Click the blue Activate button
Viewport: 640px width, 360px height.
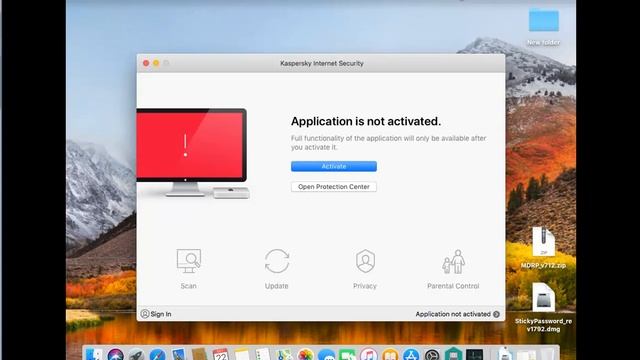333,166
